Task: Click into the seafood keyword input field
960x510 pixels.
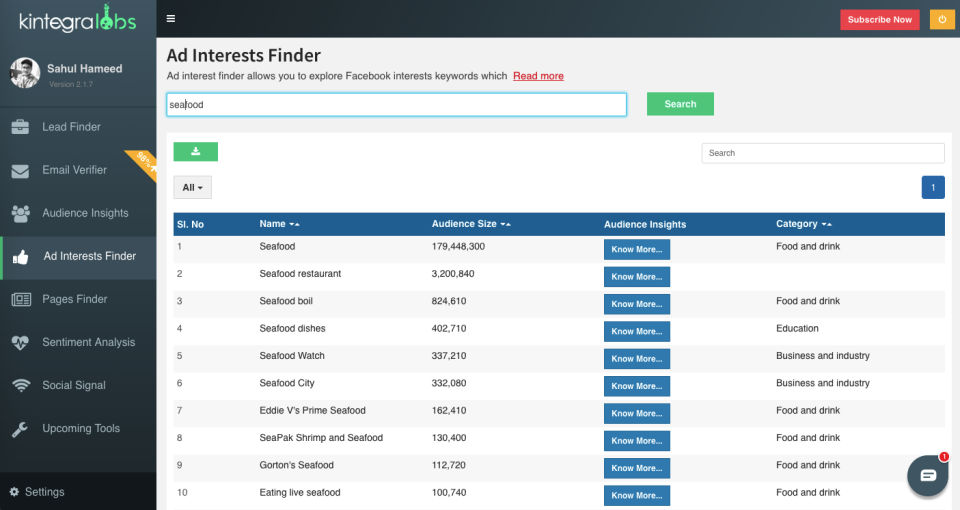Action: (397, 105)
